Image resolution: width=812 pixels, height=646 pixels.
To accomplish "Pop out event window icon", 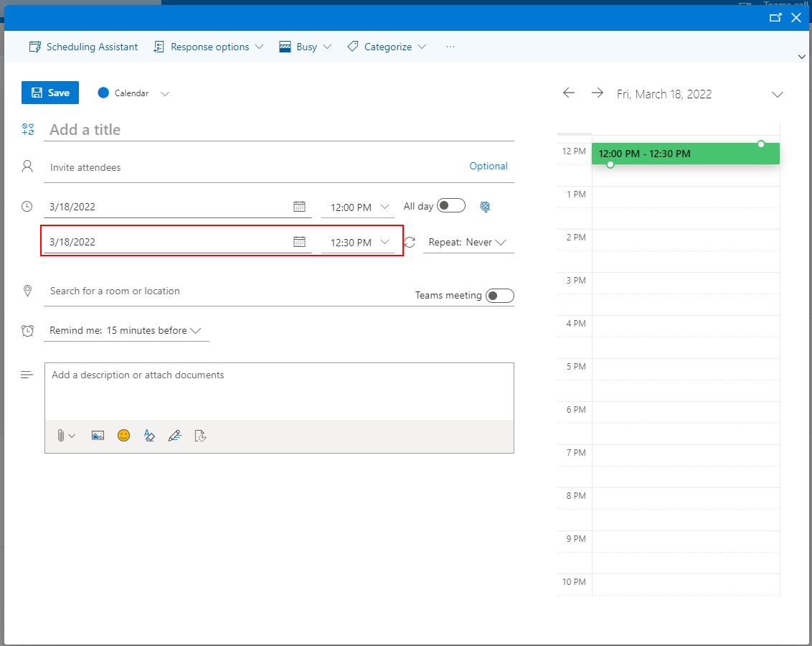I will coord(775,18).
